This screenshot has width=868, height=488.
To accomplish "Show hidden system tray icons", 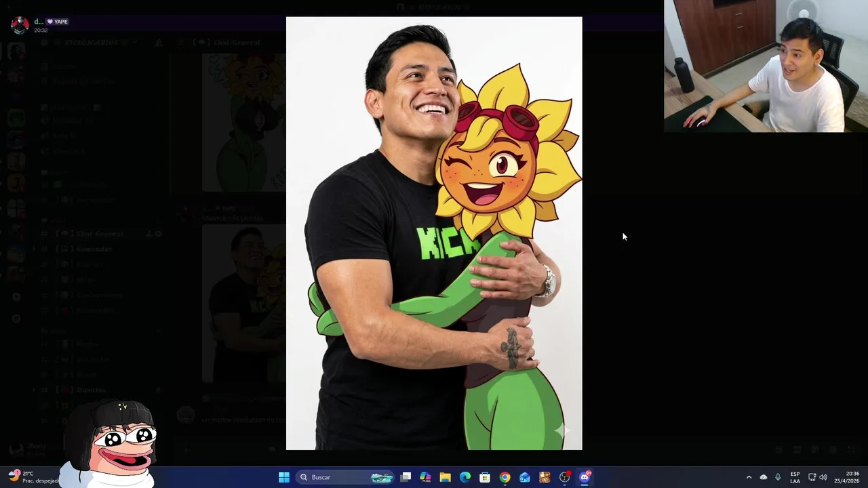I will tap(749, 477).
